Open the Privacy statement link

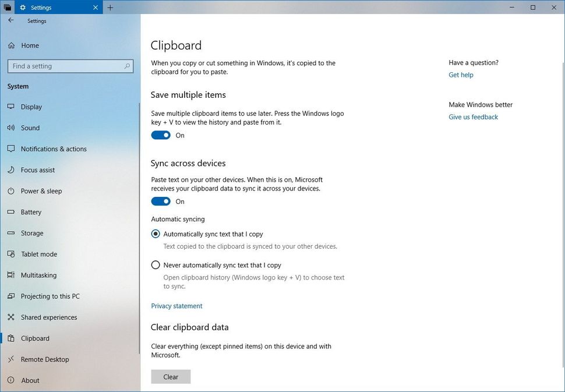coord(176,306)
